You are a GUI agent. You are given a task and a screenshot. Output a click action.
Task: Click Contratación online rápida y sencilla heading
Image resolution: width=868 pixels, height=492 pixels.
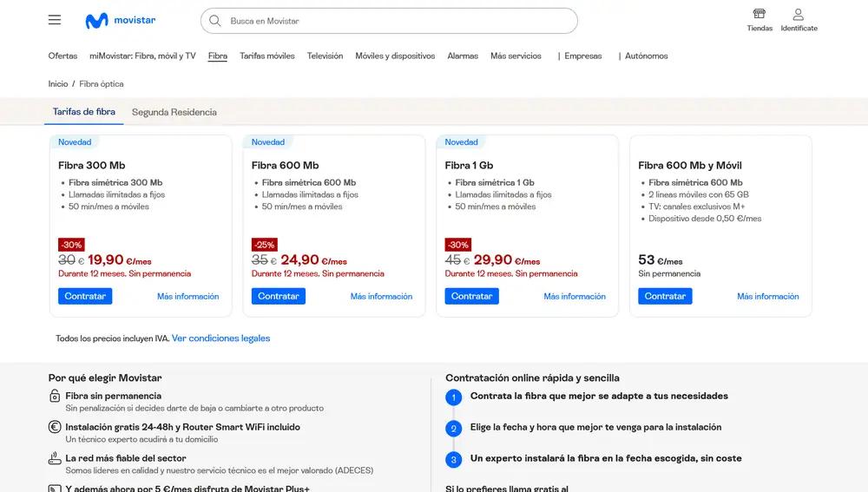pyautogui.click(x=533, y=378)
